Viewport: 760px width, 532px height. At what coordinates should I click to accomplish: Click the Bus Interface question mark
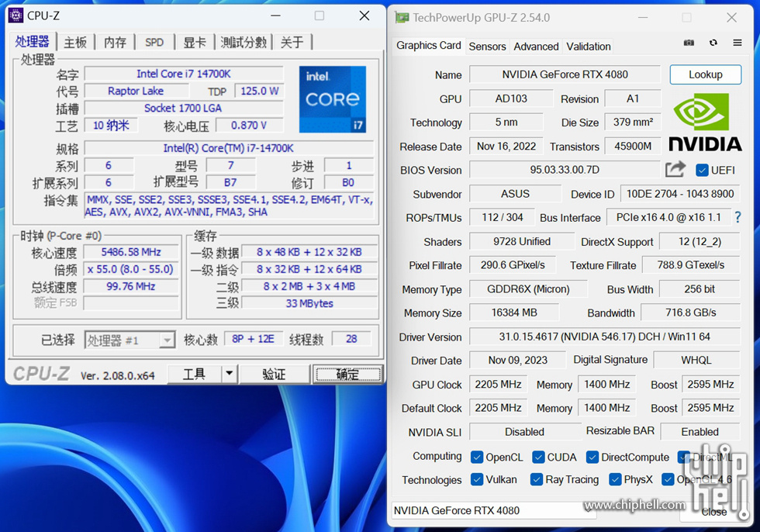point(738,217)
